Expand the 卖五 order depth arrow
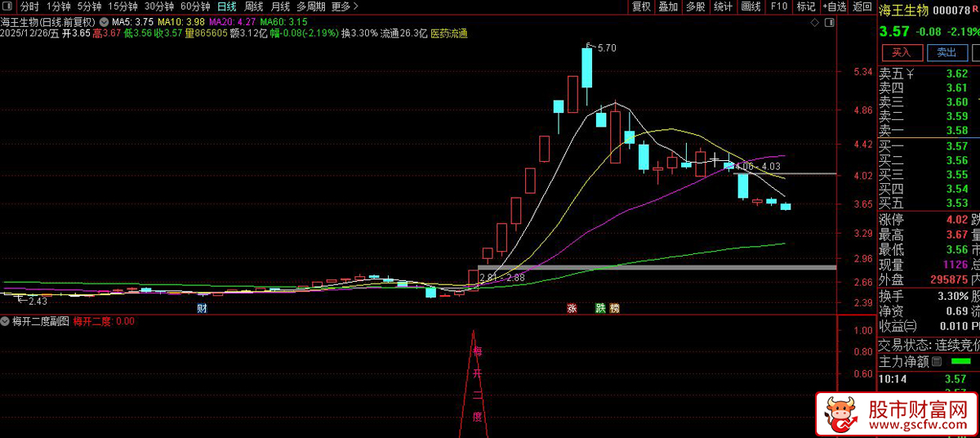980x438 pixels. pos(911,74)
